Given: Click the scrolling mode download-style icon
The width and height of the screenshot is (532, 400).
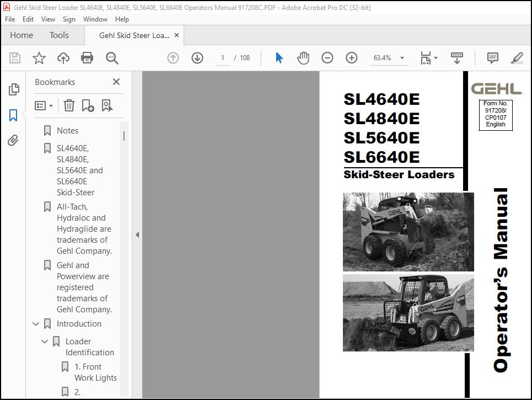Looking at the screenshot, I should 457,58.
